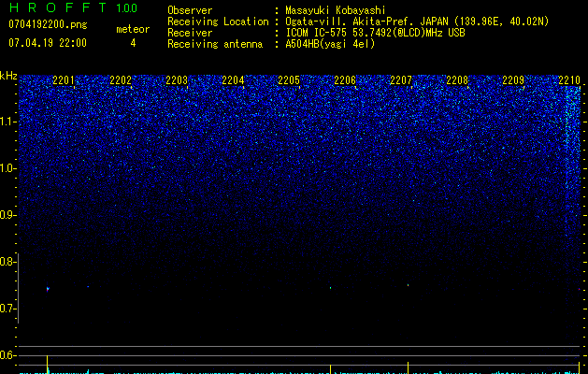This screenshot has height=374, width=588.
Task: Click the 1.1 frequency axis label
Action: pyautogui.click(x=7, y=122)
